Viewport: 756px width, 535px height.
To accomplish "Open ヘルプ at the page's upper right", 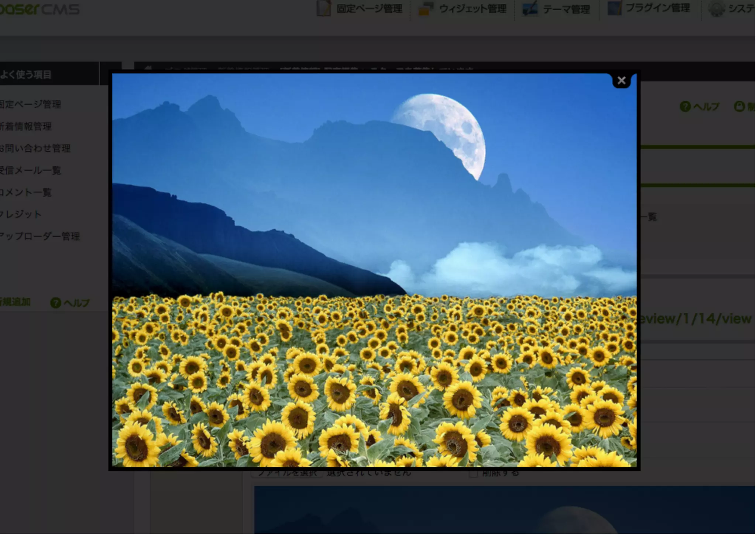I will pos(706,106).
